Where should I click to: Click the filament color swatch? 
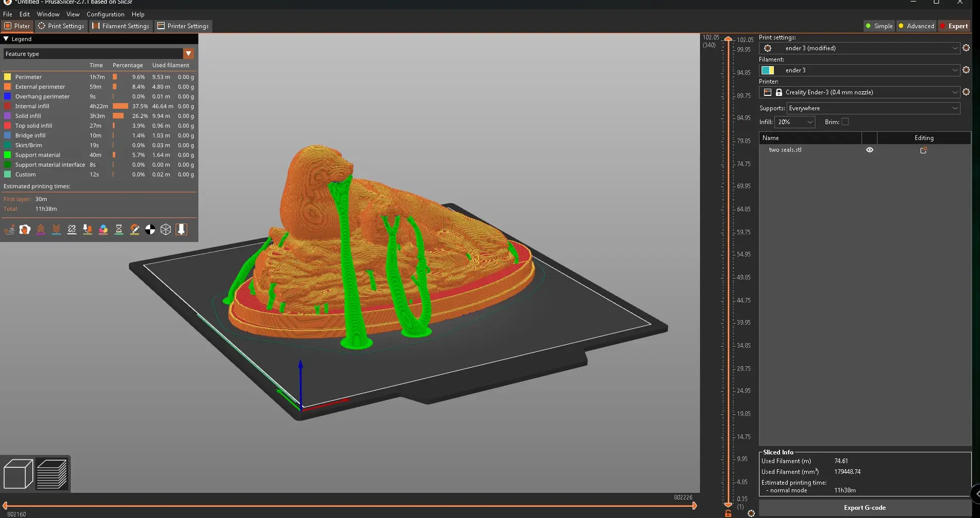[x=768, y=70]
